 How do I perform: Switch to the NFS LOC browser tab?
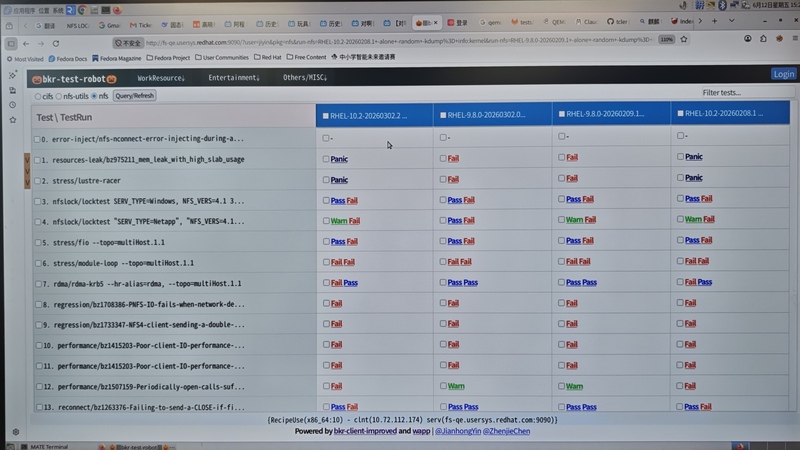click(77, 25)
